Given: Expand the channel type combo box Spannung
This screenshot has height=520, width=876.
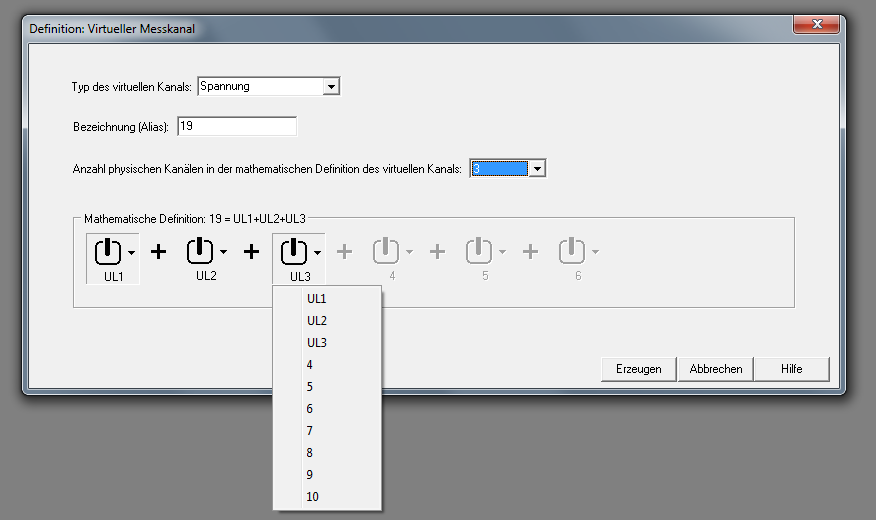Looking at the screenshot, I should tap(331, 87).
